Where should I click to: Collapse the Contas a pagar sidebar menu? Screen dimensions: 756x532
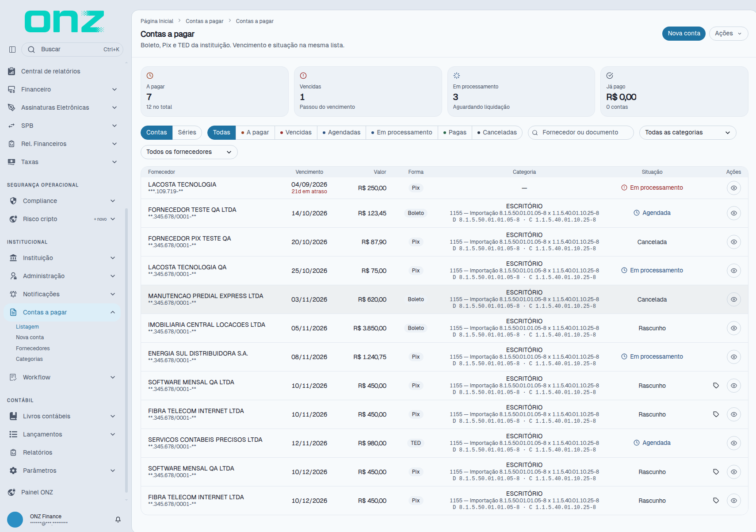point(62,312)
